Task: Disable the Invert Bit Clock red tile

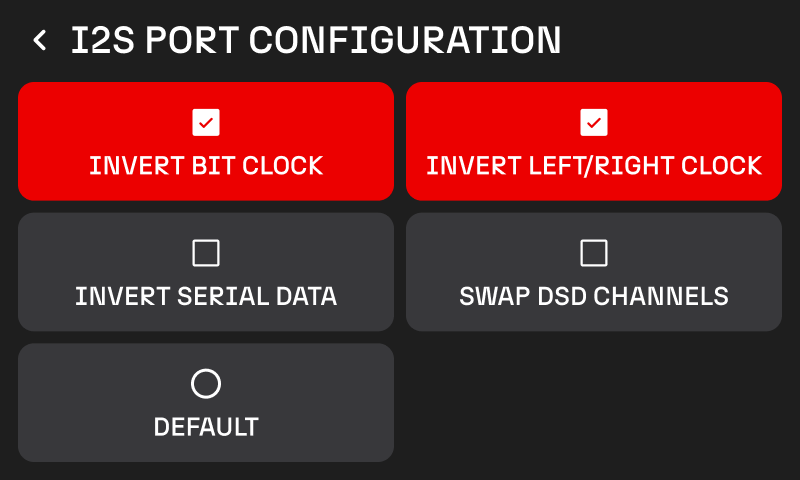Action: (206, 141)
